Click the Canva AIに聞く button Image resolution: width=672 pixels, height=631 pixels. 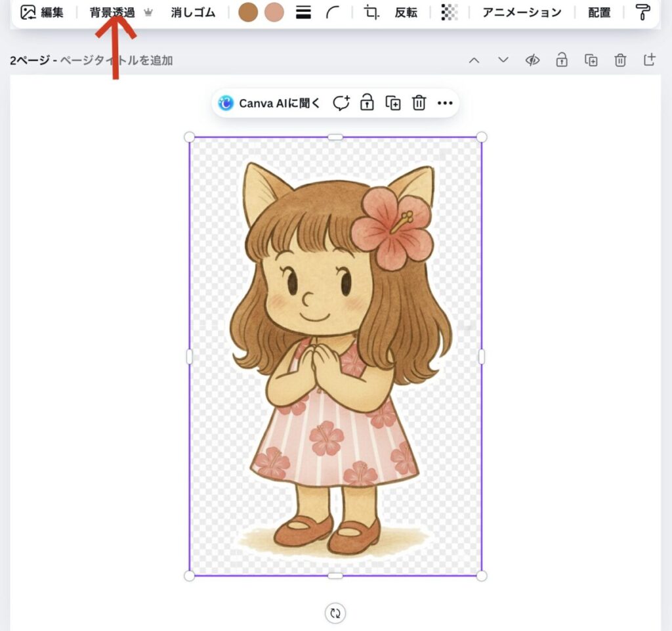click(270, 103)
